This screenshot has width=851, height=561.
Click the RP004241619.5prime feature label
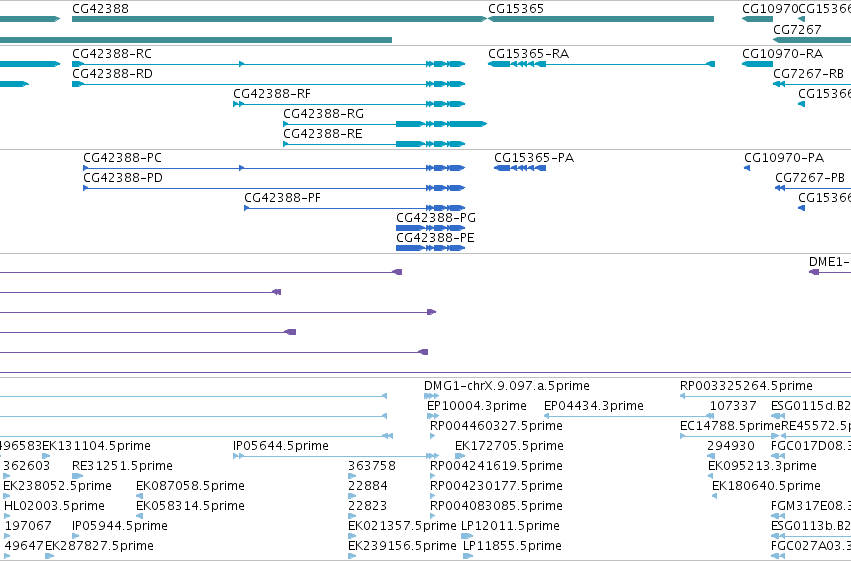point(496,466)
